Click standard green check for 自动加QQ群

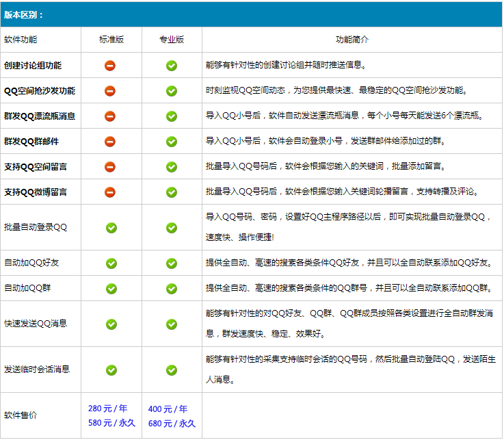[x=111, y=289]
